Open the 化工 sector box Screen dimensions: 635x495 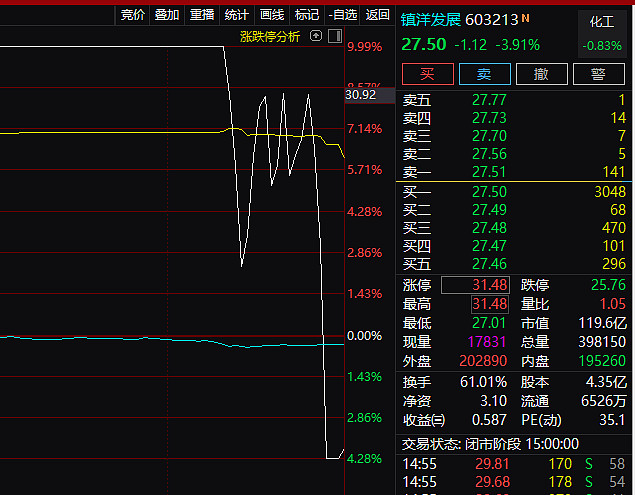(x=602, y=34)
